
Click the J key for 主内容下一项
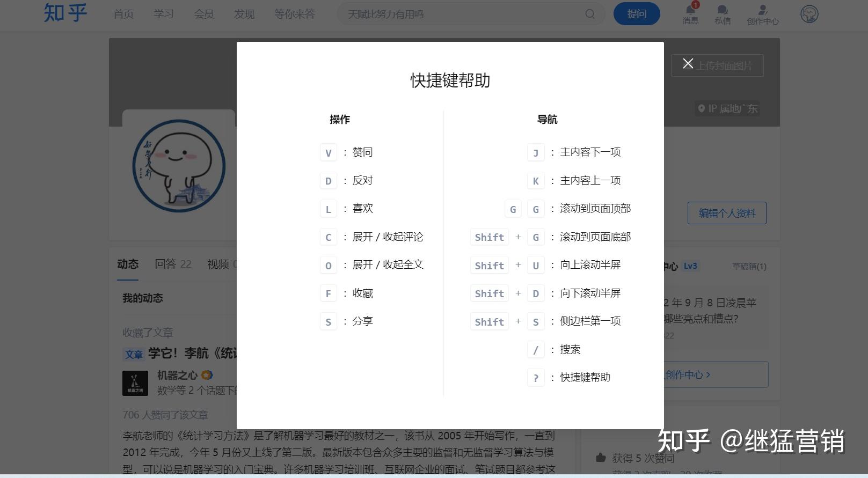pyautogui.click(x=536, y=153)
